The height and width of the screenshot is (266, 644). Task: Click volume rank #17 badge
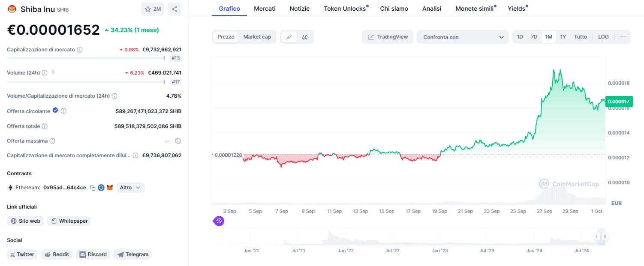pos(175,81)
